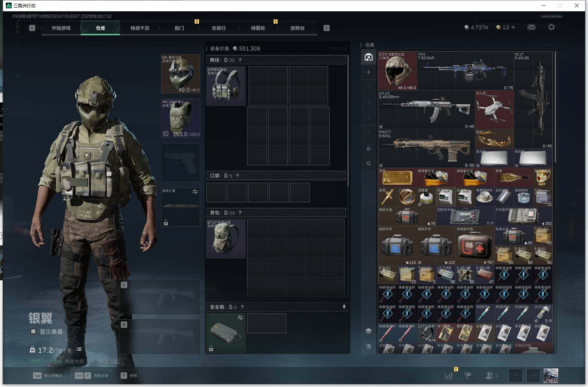
Task: Click the F 转移 button
Action: (129, 376)
